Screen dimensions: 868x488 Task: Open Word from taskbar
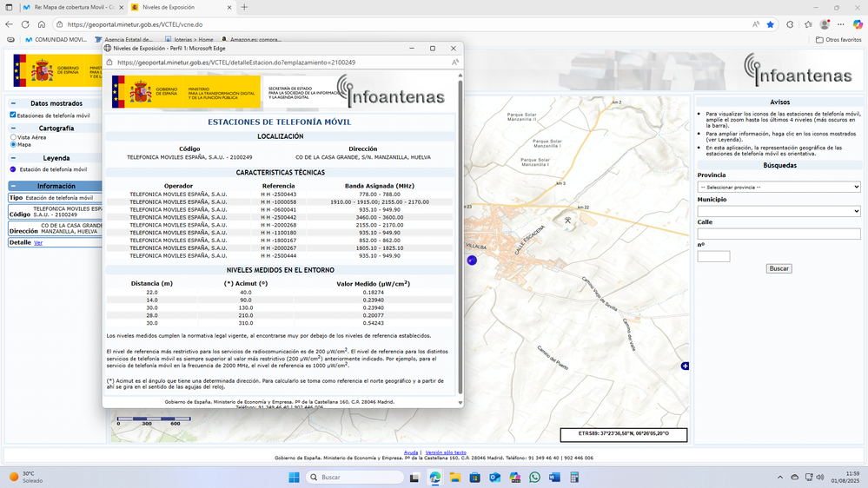point(554,477)
